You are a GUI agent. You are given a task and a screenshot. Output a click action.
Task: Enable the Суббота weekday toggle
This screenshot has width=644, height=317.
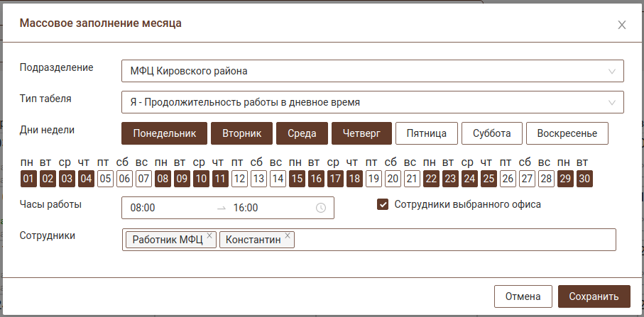click(x=491, y=133)
